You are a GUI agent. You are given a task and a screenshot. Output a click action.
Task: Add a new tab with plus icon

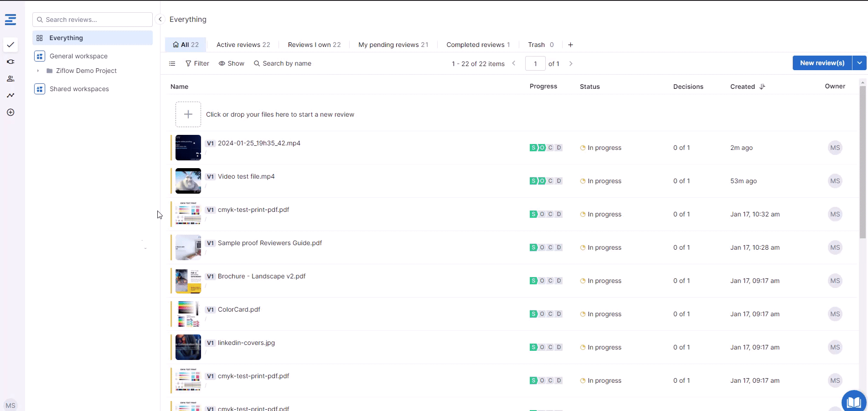(x=570, y=45)
